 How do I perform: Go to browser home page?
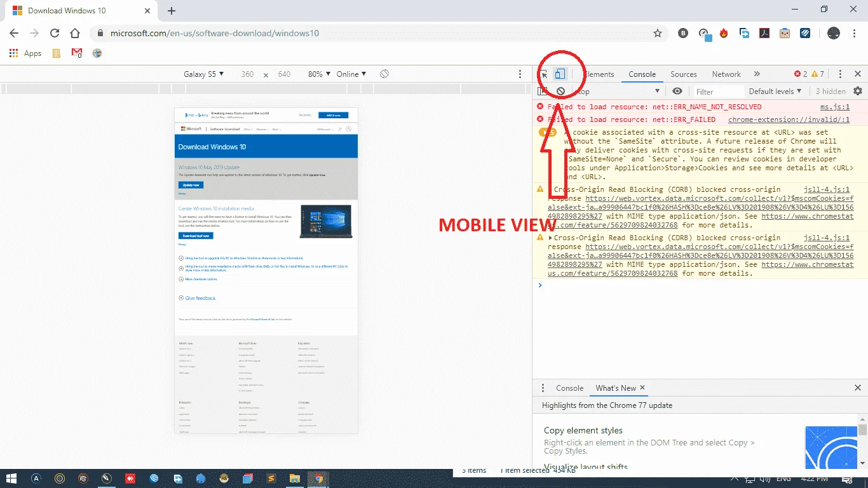[75, 33]
